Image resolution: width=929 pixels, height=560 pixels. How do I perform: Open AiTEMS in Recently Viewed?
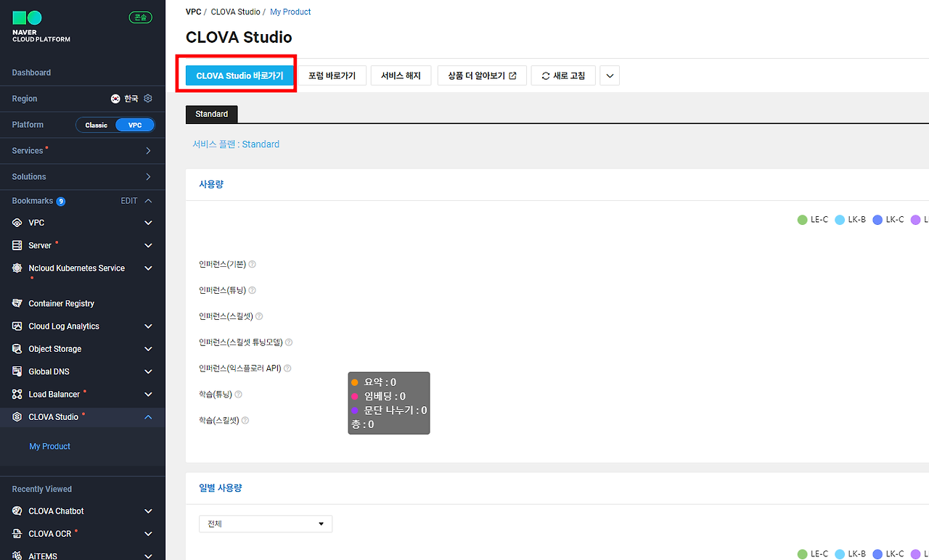click(43, 556)
